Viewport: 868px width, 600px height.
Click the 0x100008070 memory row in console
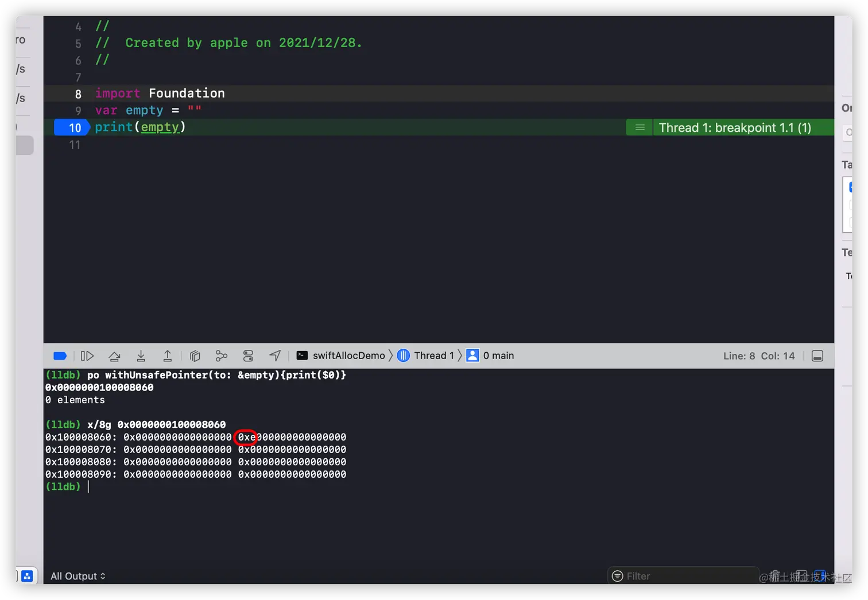tap(196, 449)
